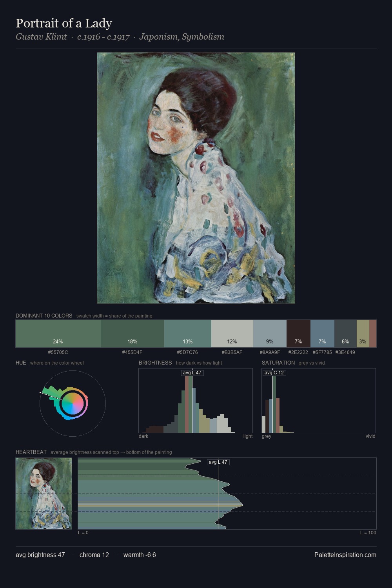This screenshot has height=588, width=392.
Task: Click the hex code #B3B5AF label
Action: coord(232,352)
